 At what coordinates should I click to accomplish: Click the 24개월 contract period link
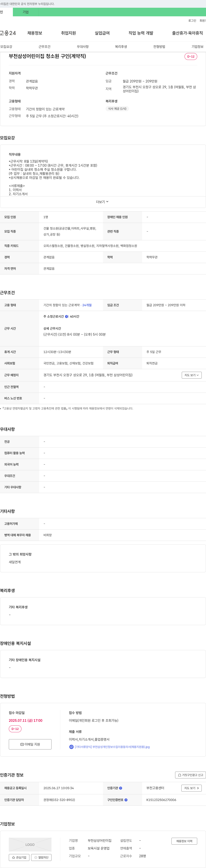point(87,305)
